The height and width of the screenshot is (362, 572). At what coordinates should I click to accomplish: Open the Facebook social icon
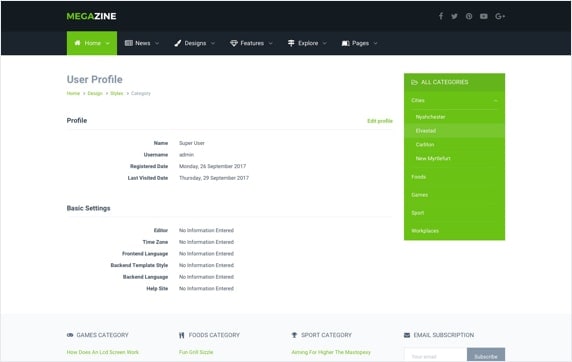click(441, 16)
